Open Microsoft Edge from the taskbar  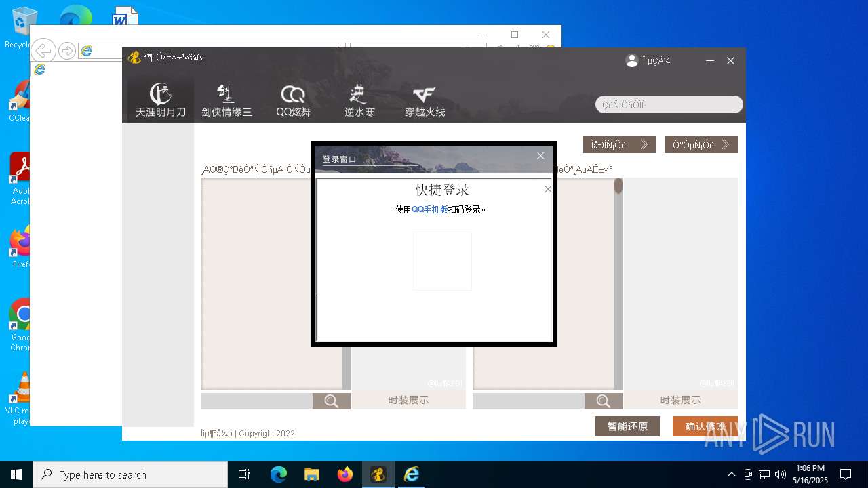(279, 474)
